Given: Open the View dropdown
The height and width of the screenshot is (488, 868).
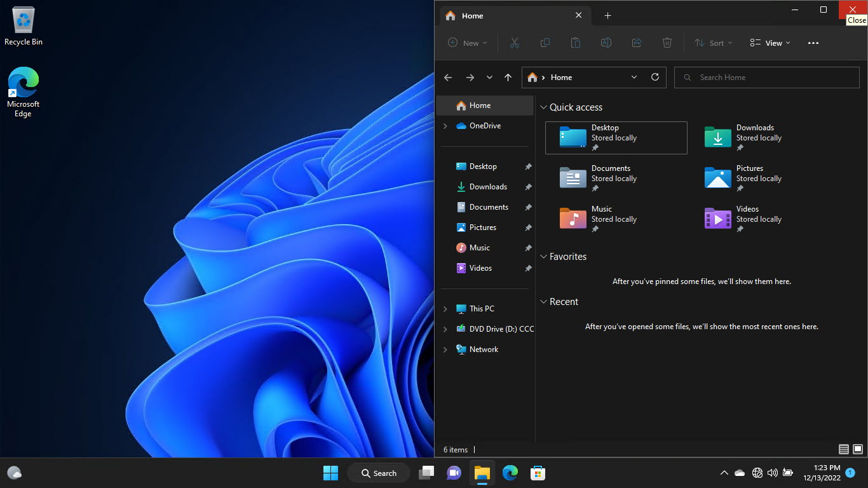Looking at the screenshot, I should (770, 43).
